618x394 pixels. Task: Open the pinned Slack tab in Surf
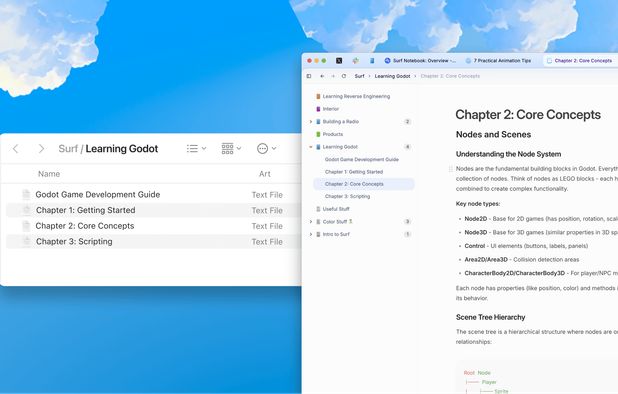(356, 61)
